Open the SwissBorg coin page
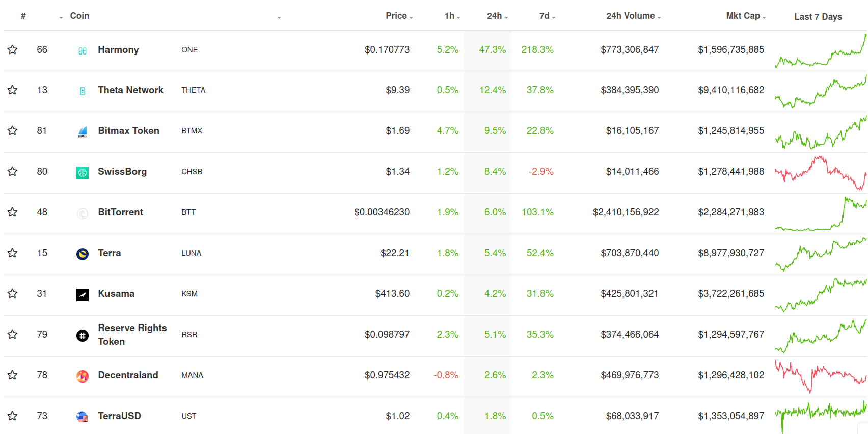 tap(122, 171)
